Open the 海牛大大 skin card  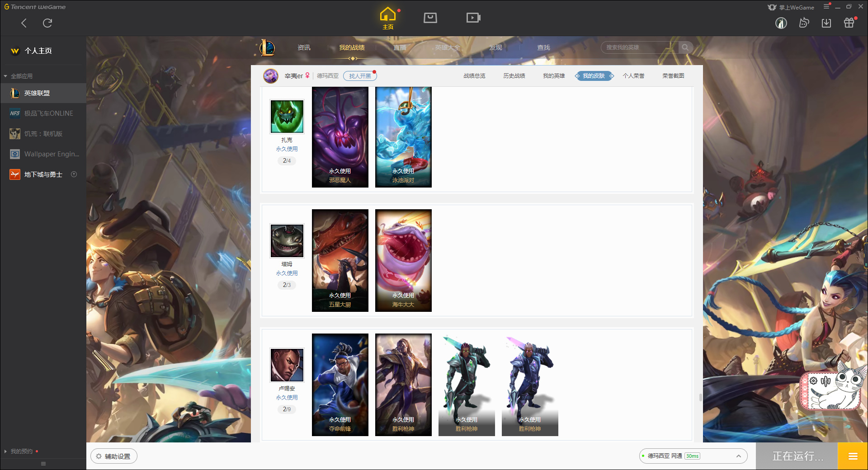(403, 260)
